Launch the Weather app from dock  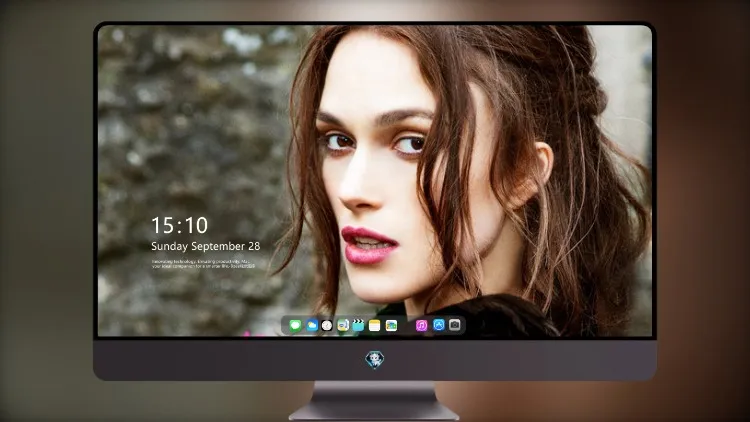click(312, 326)
